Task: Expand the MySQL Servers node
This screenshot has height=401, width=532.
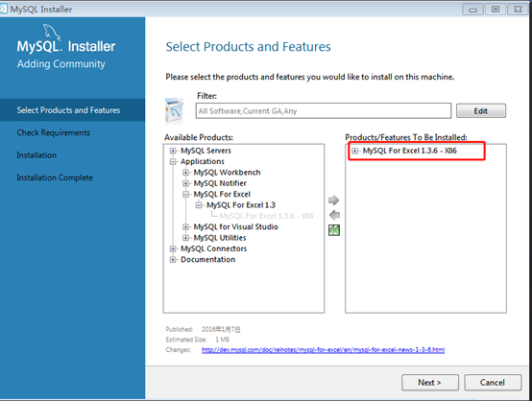Action: [173, 151]
